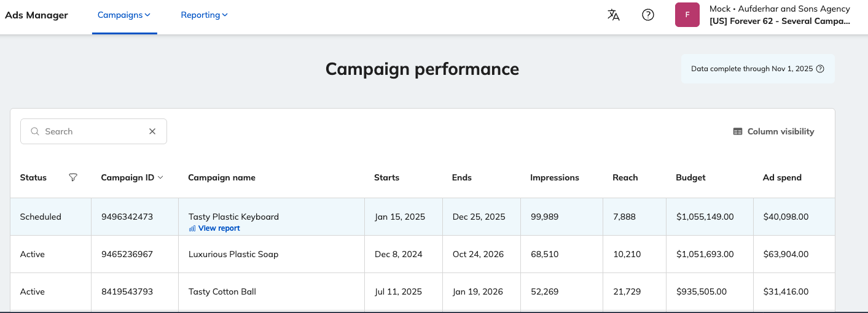Screen dimensions: 868x313
Task: Sort by Campaign ID column chevron
Action: [161, 177]
